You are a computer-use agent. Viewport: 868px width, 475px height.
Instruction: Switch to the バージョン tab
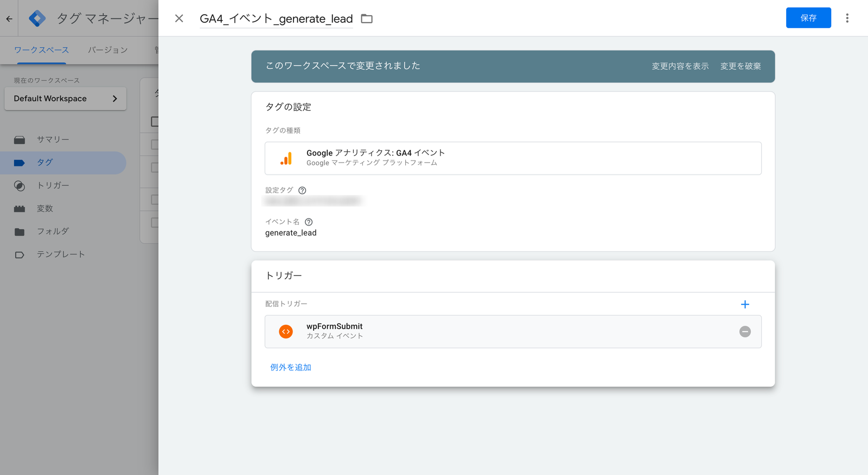pyautogui.click(x=108, y=50)
